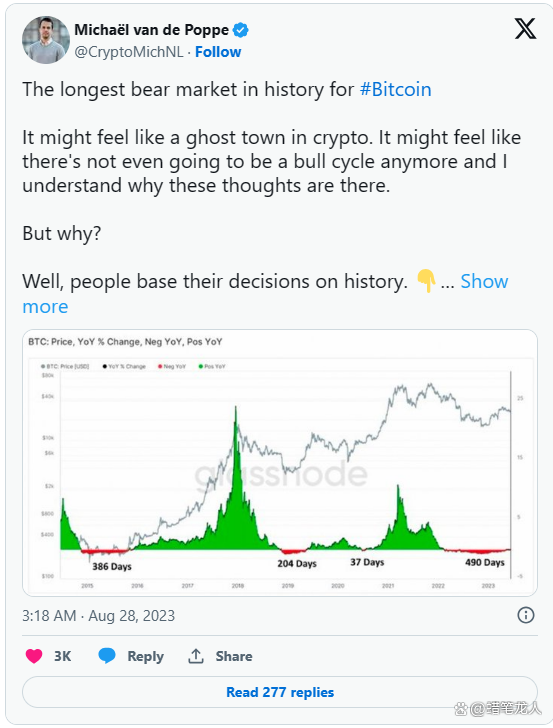Click the share upload arrow icon
The width and height of the screenshot is (553, 728).
pyautogui.click(x=196, y=656)
